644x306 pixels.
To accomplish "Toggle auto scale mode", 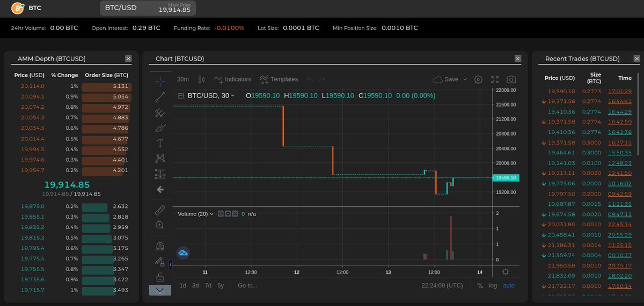I will click(509, 286).
